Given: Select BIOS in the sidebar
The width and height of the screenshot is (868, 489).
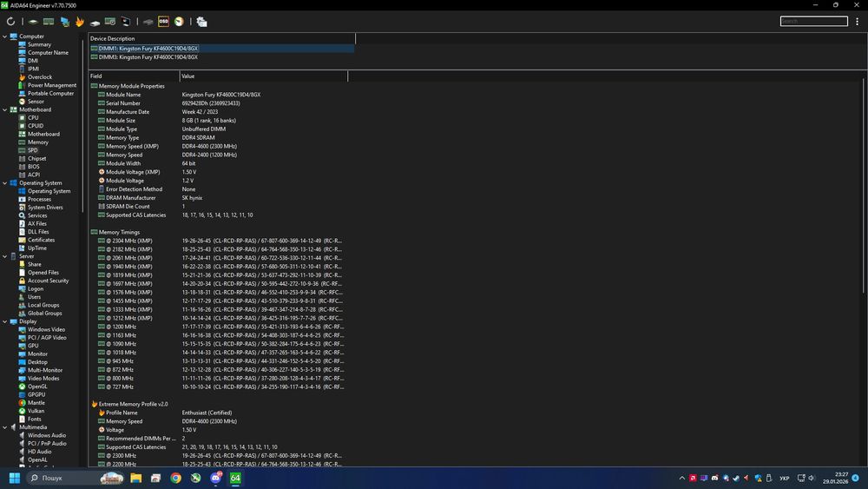Looking at the screenshot, I should 33,167.
